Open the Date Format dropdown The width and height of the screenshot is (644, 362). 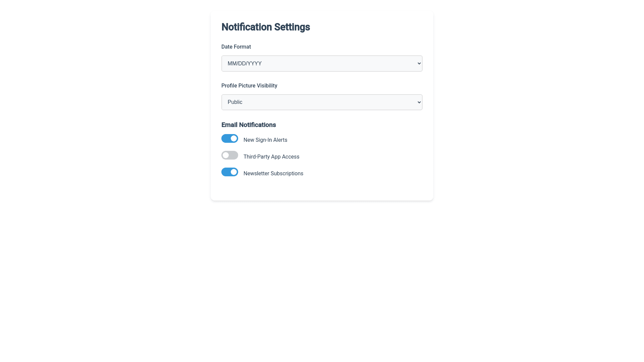point(321,63)
